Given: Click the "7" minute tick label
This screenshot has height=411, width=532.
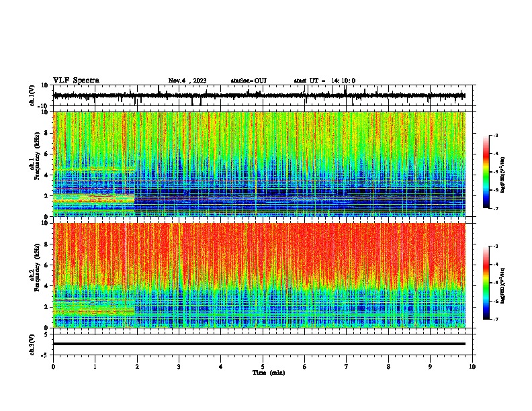Looking at the screenshot, I should click(347, 367).
